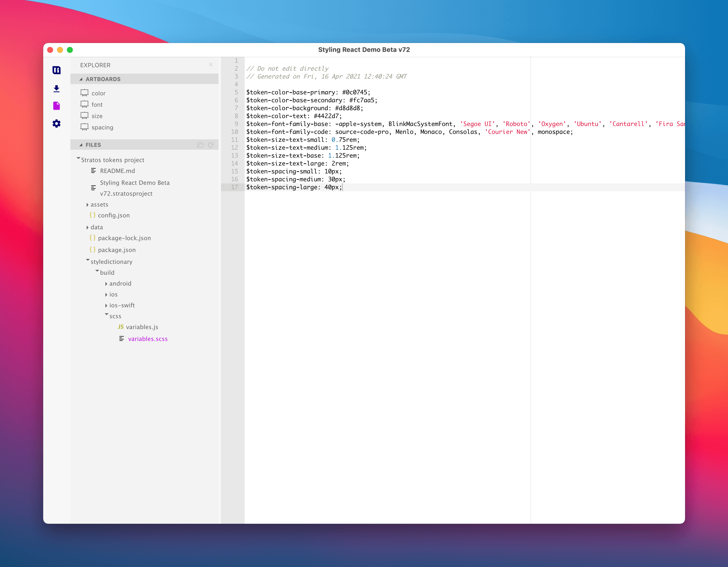Expand the assets folder
Image resolution: width=728 pixels, height=567 pixels.
click(x=87, y=205)
